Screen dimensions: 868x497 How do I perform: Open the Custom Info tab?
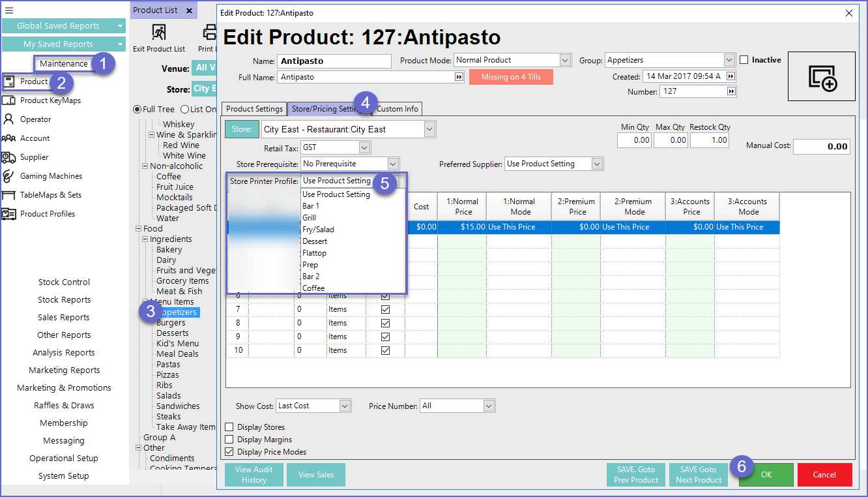coord(398,109)
